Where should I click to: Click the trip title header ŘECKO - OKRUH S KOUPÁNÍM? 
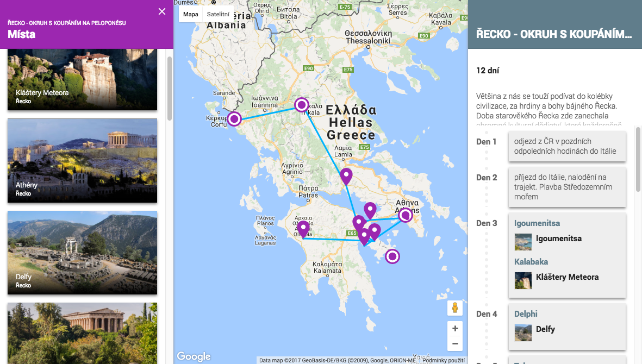553,34
